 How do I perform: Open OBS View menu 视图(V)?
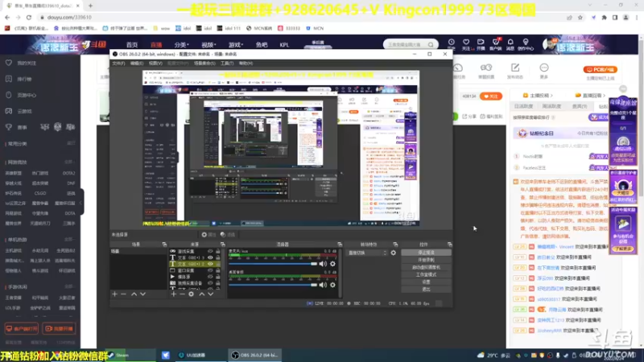[155, 64]
